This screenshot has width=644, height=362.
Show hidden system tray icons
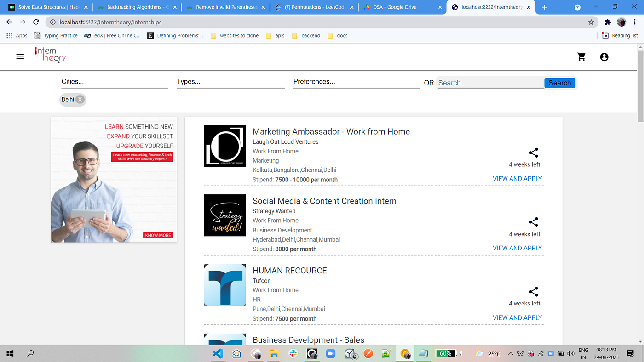pyautogui.click(x=511, y=353)
